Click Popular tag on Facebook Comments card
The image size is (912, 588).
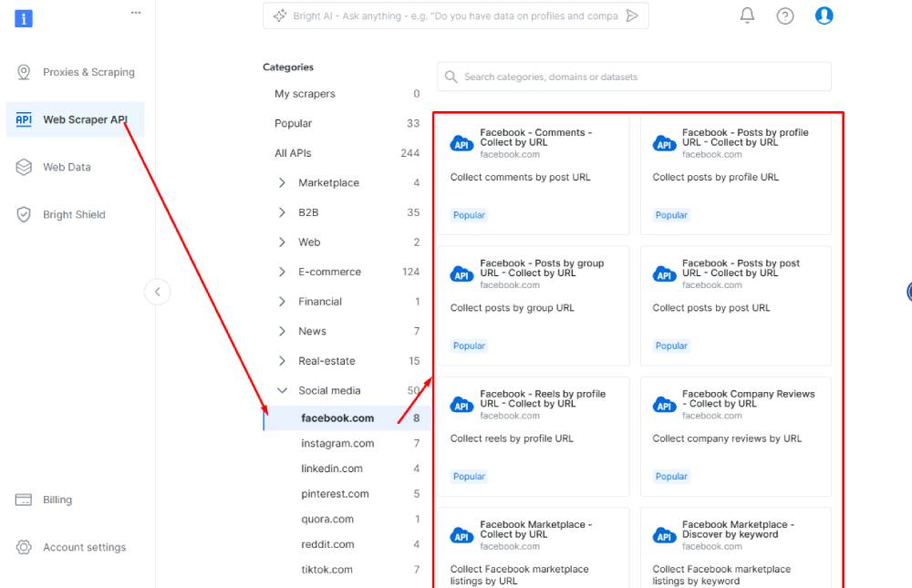(469, 215)
